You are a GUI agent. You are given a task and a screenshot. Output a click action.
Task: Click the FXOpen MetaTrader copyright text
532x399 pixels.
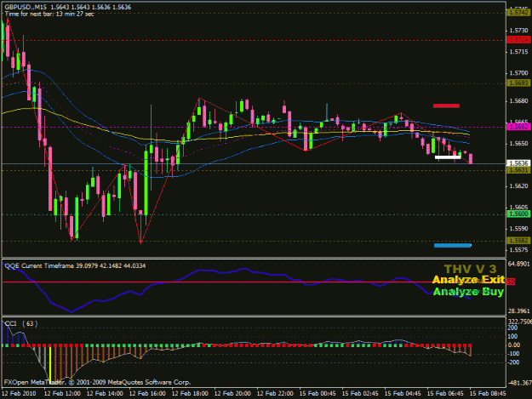point(97,382)
